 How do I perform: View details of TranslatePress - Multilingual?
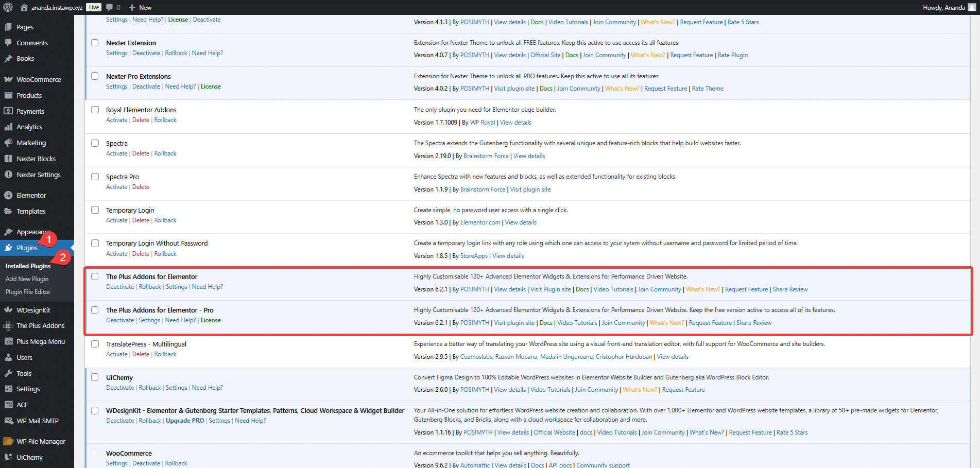[x=673, y=357]
